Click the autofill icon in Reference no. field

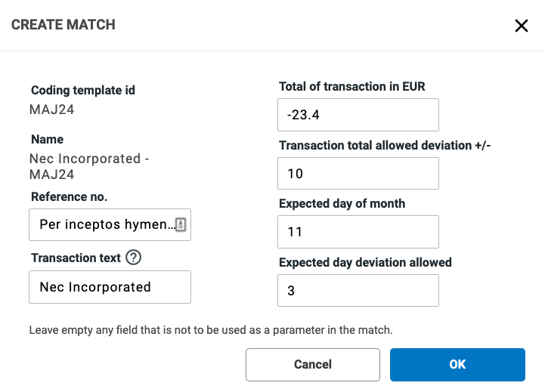[181, 224]
